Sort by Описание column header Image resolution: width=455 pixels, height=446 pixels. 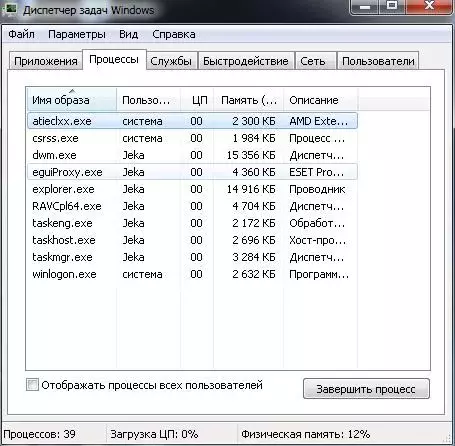point(321,99)
